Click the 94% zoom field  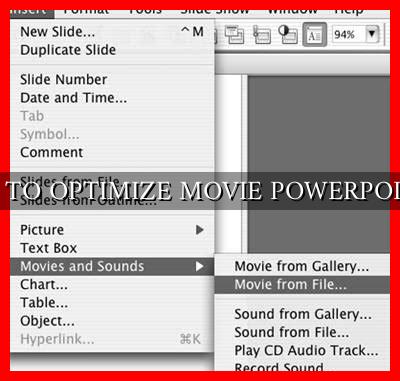point(349,34)
